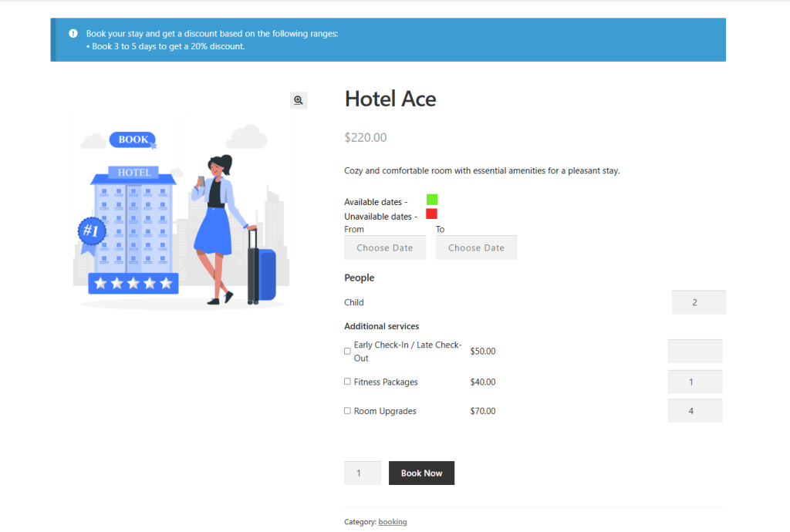Click the green available dates indicator
The height and width of the screenshot is (532, 790).
(x=431, y=199)
